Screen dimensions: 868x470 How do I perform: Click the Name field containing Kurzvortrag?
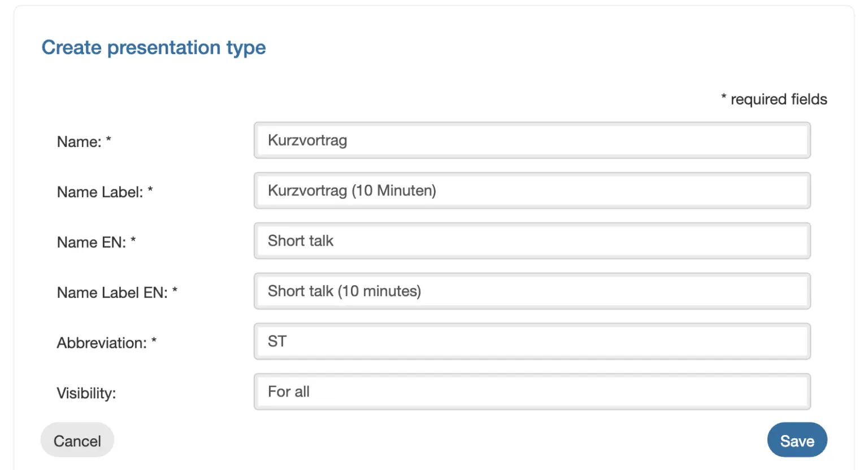[x=532, y=140]
